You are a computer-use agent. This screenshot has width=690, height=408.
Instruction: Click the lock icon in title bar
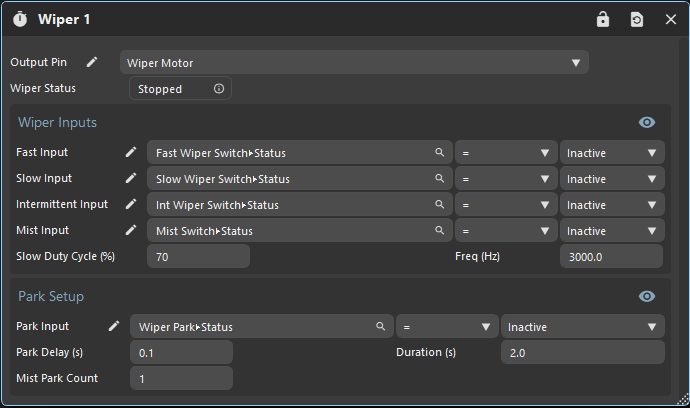click(x=602, y=19)
